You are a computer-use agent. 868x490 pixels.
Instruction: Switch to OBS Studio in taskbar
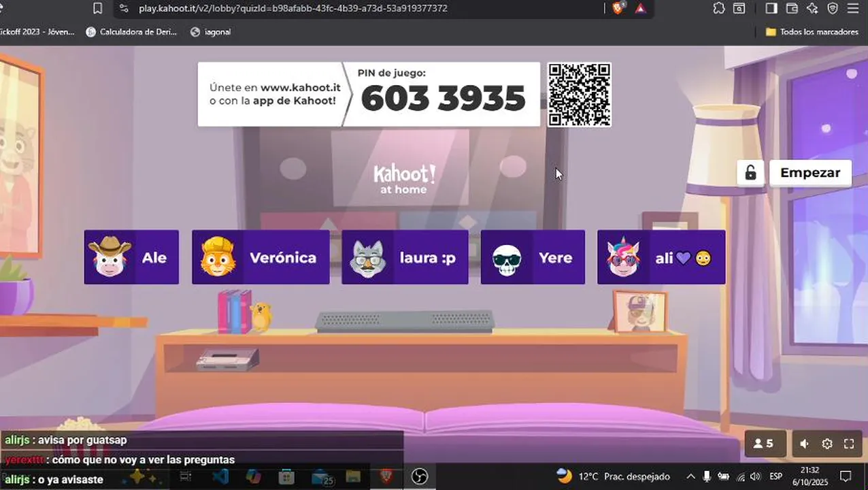[x=420, y=477]
